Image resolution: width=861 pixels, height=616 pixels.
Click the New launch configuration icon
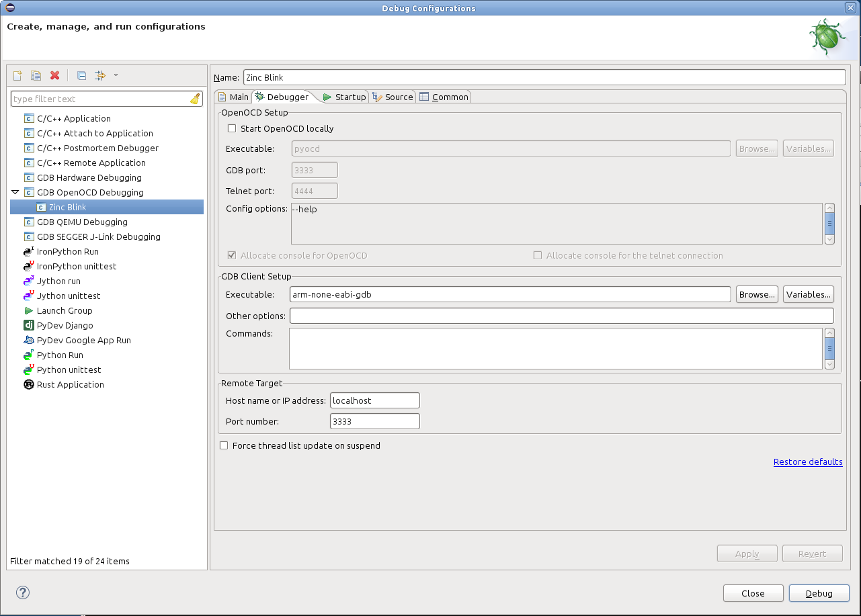18,75
